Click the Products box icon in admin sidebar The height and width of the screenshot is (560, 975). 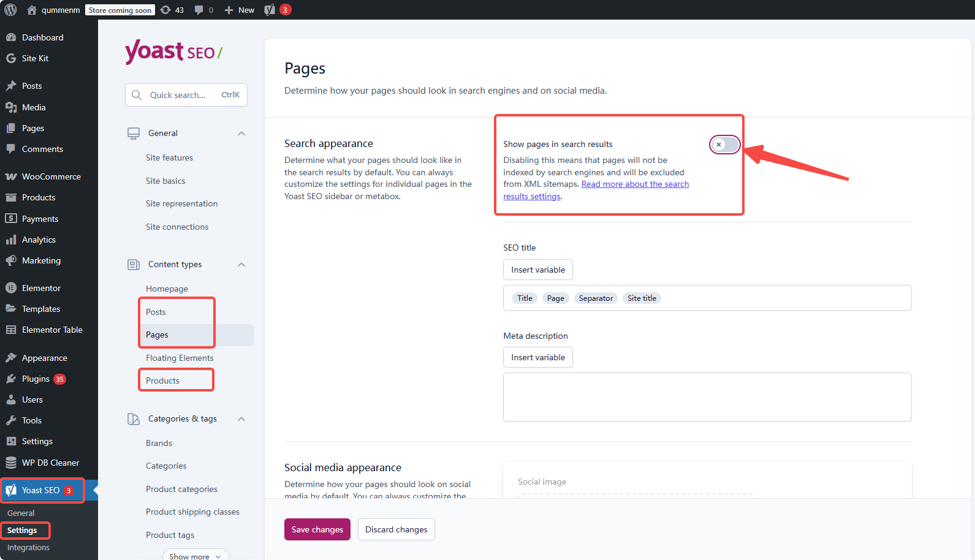point(11,197)
